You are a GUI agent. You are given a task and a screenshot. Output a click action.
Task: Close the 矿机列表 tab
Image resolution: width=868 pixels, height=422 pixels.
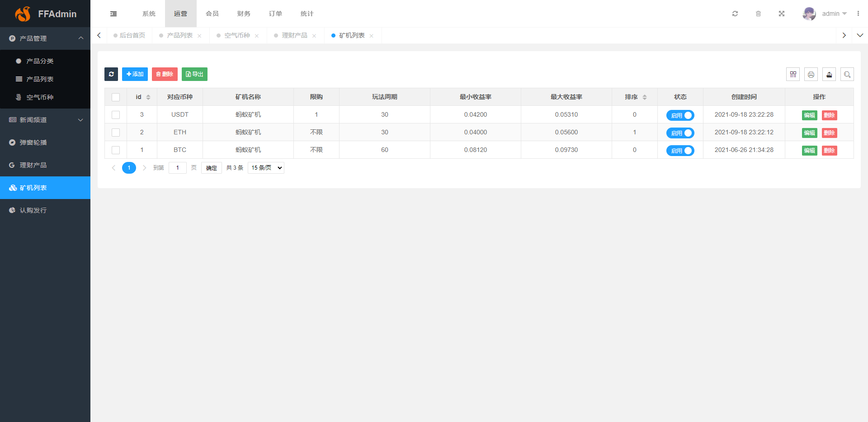pos(372,36)
